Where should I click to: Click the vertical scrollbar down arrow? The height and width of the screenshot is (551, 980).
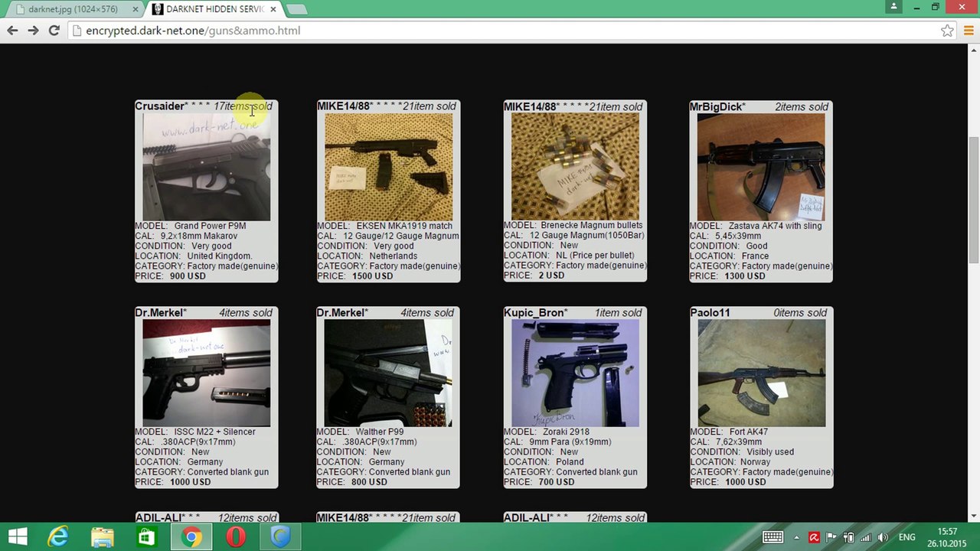click(x=974, y=517)
